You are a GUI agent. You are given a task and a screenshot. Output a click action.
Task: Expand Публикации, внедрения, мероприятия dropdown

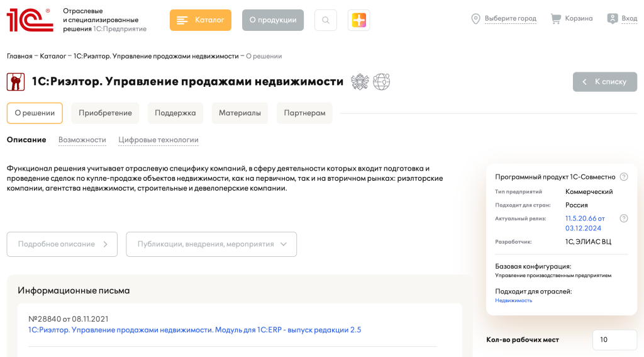click(211, 244)
